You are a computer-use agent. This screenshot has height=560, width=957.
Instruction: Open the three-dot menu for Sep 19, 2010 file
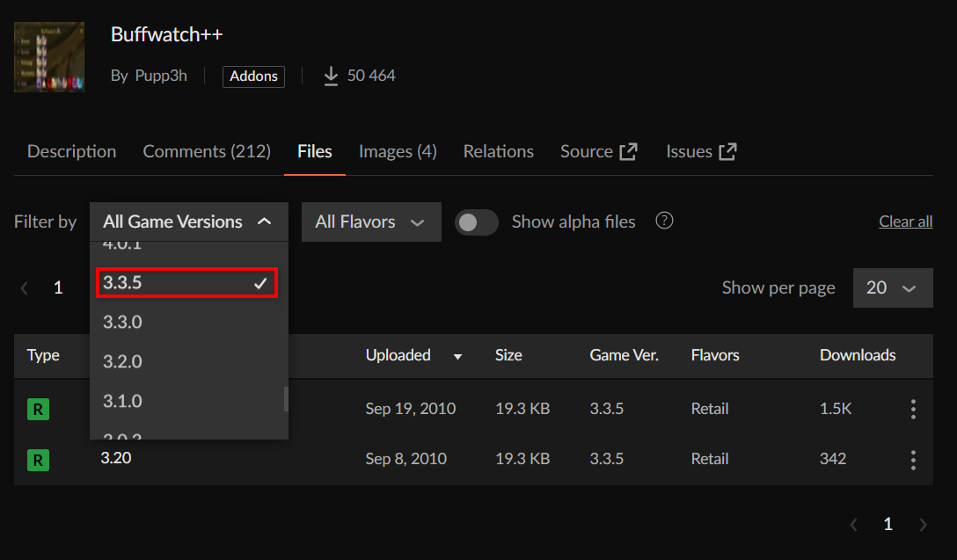(913, 409)
